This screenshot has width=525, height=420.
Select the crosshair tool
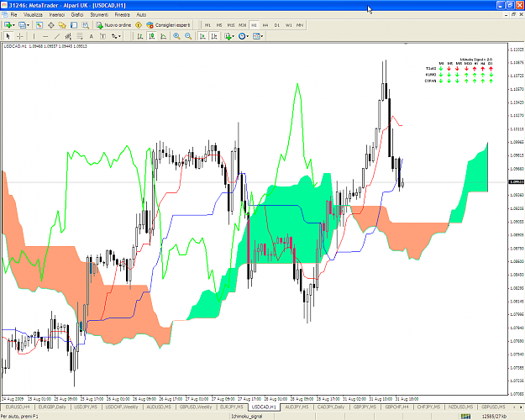20,36
